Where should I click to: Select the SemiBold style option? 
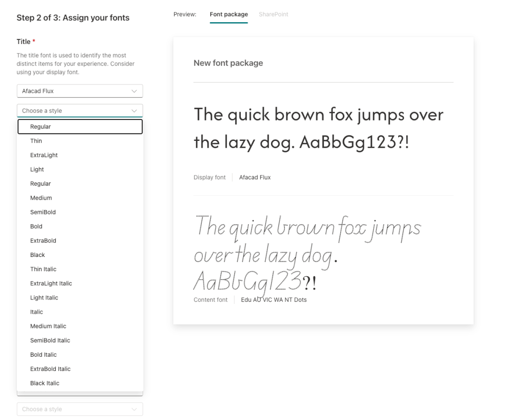[x=43, y=212]
